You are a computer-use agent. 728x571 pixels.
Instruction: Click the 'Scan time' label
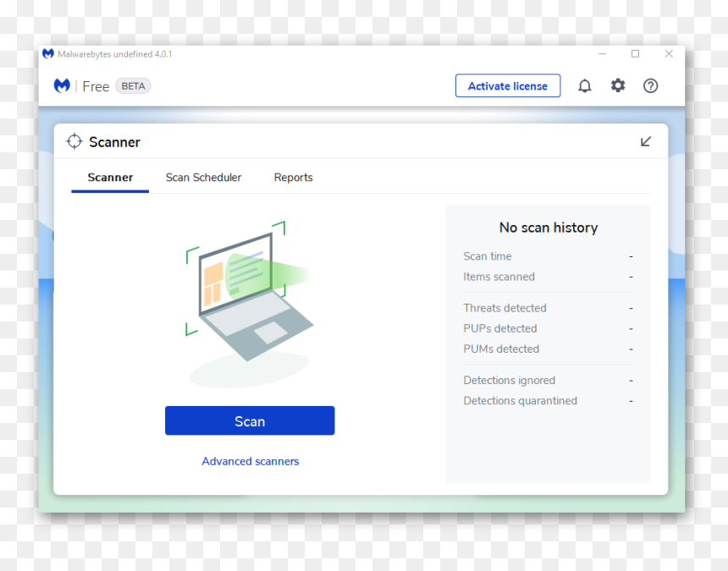[488, 256]
